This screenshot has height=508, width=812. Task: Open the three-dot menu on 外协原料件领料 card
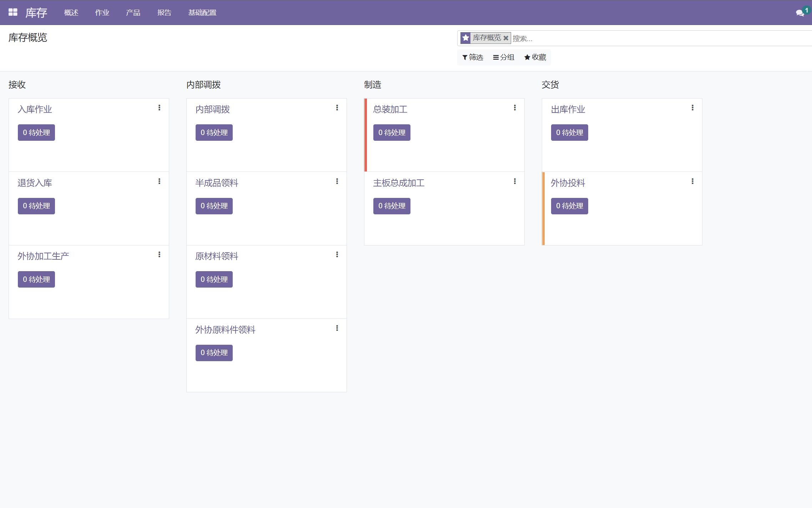click(x=337, y=328)
